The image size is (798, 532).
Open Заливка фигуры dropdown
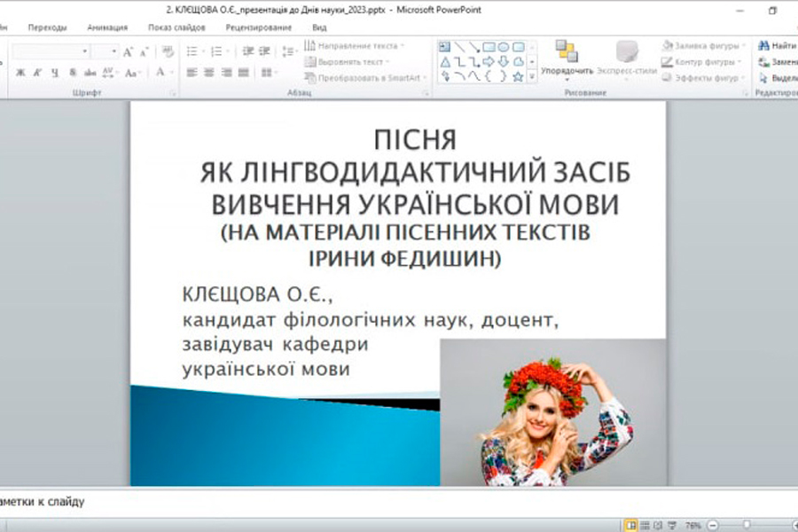(x=704, y=45)
